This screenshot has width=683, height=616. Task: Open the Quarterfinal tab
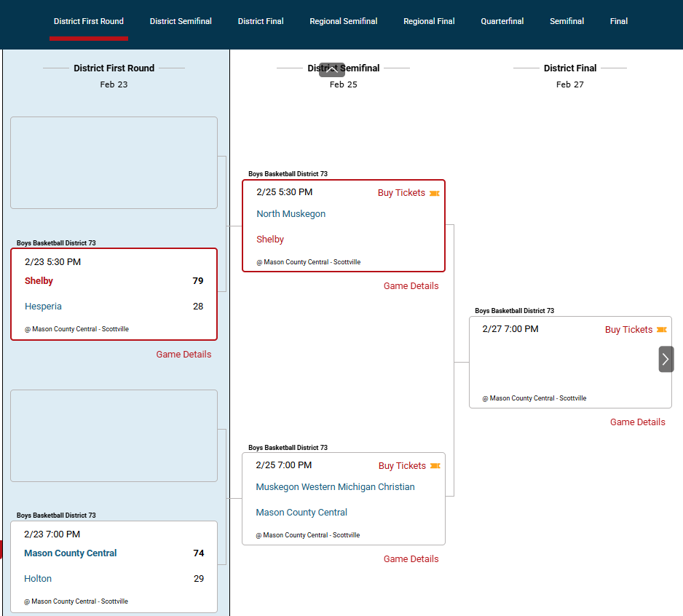click(x=502, y=21)
